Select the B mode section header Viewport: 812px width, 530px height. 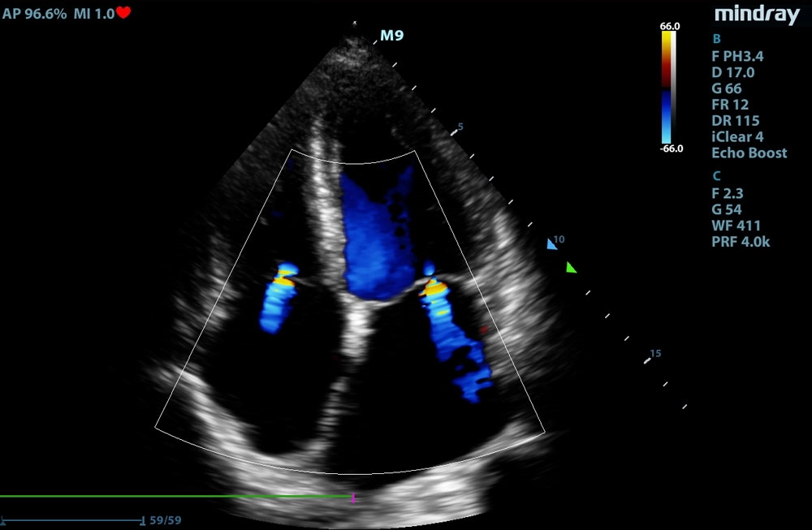click(x=715, y=39)
